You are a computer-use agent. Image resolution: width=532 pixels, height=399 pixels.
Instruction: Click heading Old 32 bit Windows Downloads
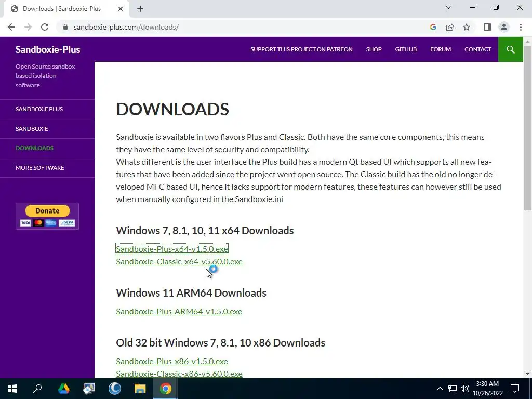[220, 343]
